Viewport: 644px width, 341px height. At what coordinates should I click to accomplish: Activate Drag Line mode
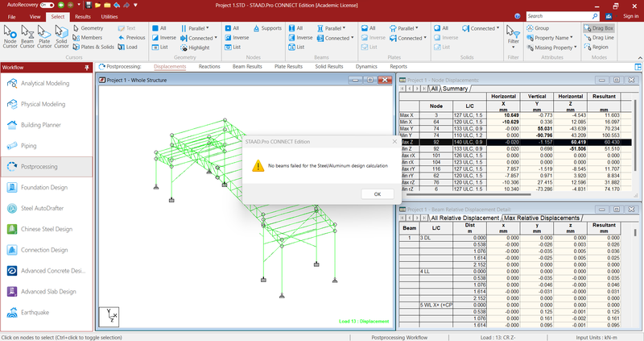pos(599,37)
